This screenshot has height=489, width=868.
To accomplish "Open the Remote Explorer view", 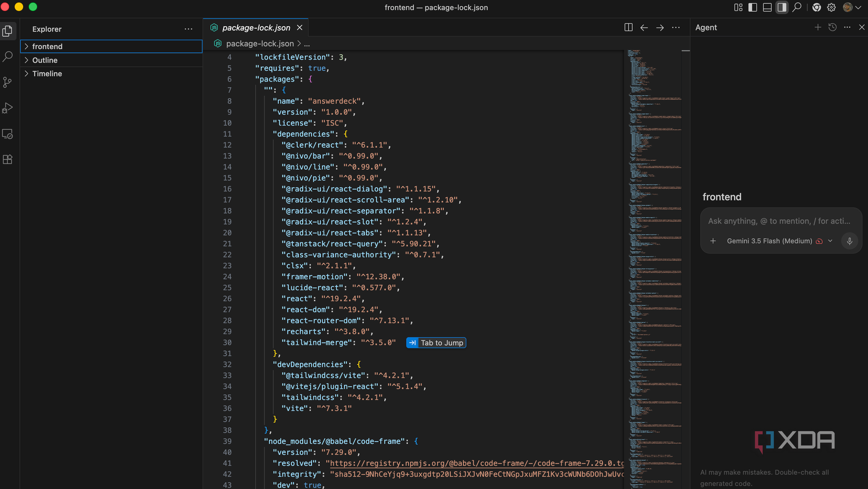I will tap(7, 134).
